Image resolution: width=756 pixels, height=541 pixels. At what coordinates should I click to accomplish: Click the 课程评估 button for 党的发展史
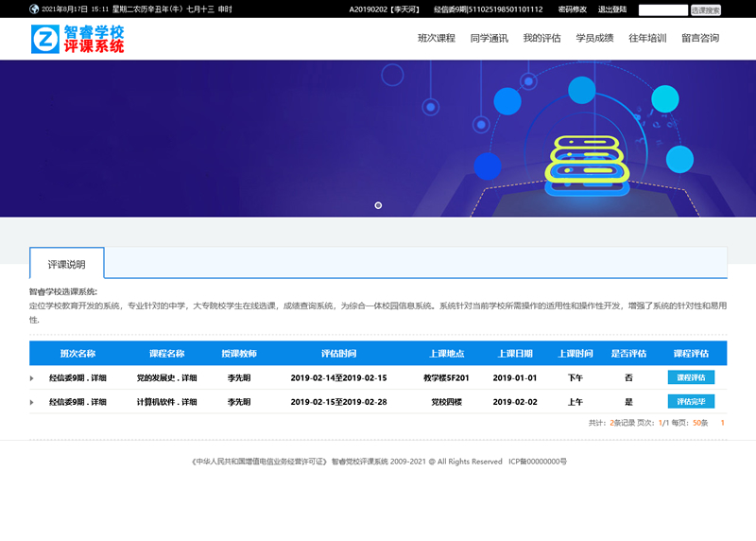pos(691,377)
